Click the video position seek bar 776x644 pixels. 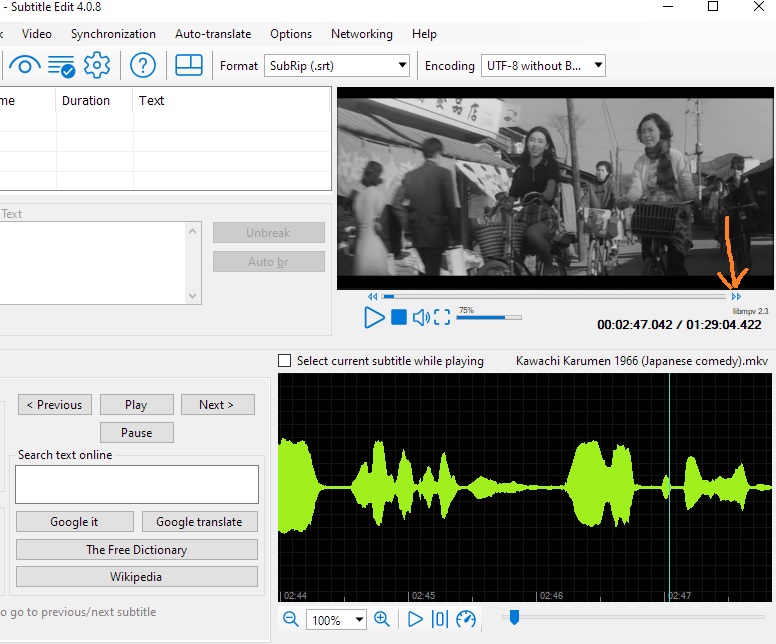click(x=554, y=297)
